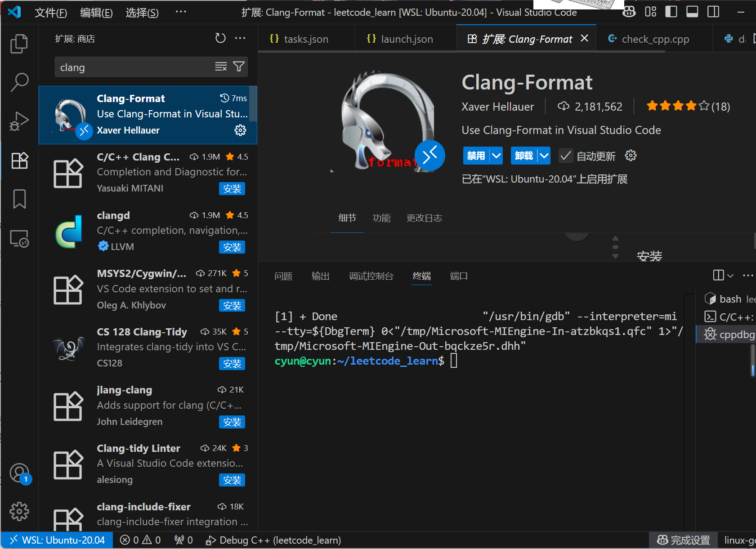
Task: Open terminal panel more actions ellipsis
Action: 748,275
